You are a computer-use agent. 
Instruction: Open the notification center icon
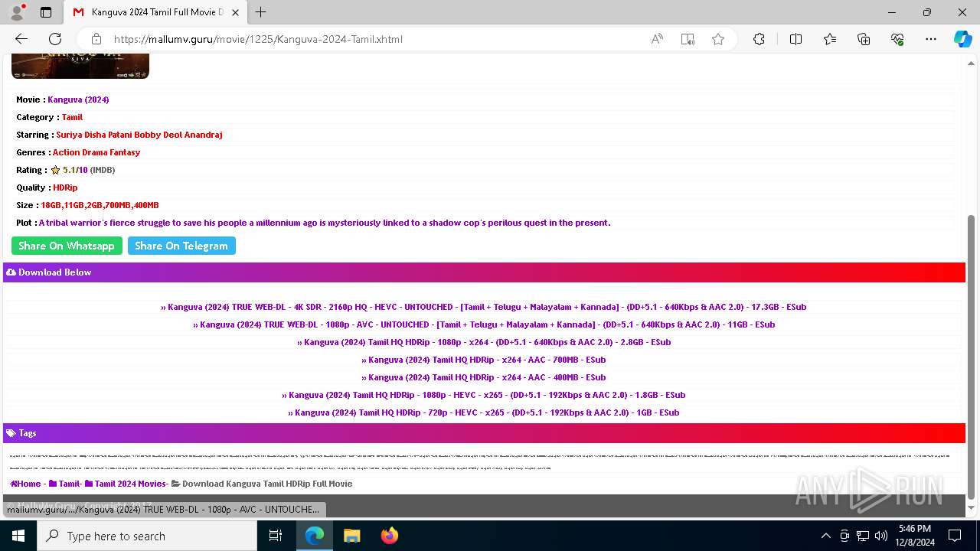(x=955, y=536)
